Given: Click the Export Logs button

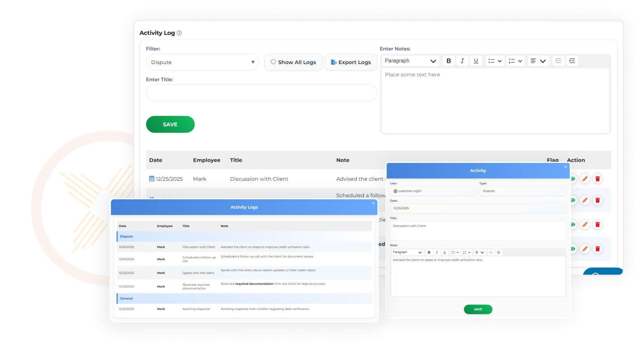Looking at the screenshot, I should tap(351, 62).
